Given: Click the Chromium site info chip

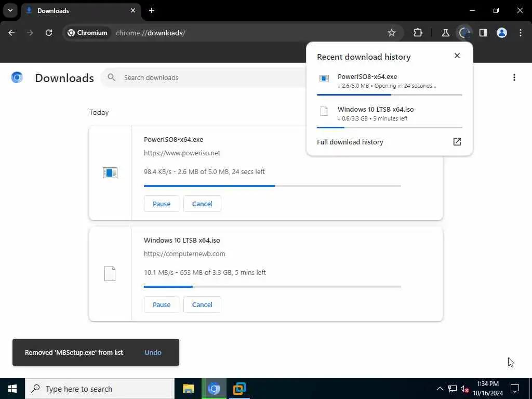Looking at the screenshot, I should [x=87, y=33].
